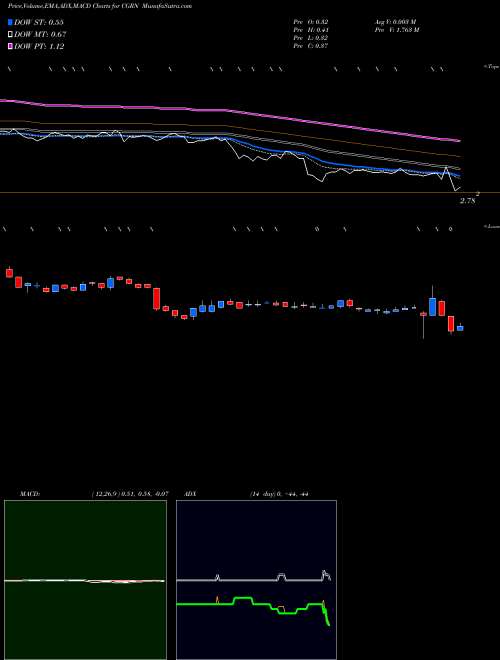Click the last small blue candlestick

pos(460,327)
